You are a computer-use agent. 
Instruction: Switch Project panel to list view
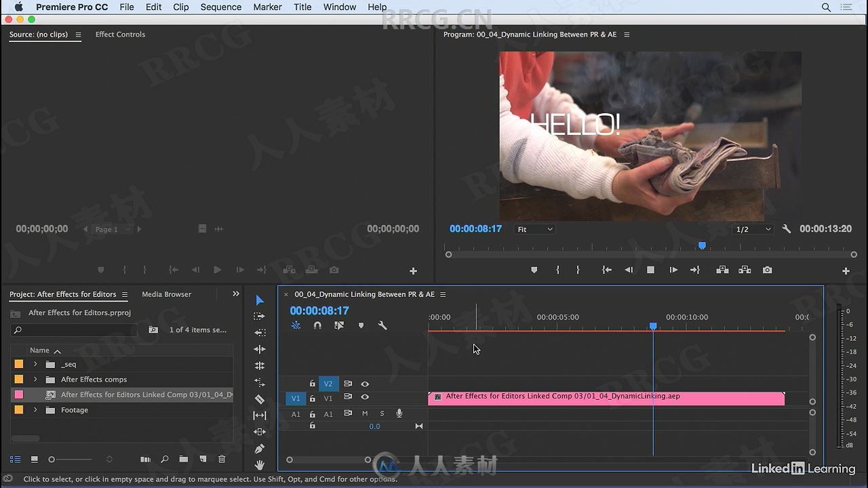pyautogui.click(x=16, y=460)
